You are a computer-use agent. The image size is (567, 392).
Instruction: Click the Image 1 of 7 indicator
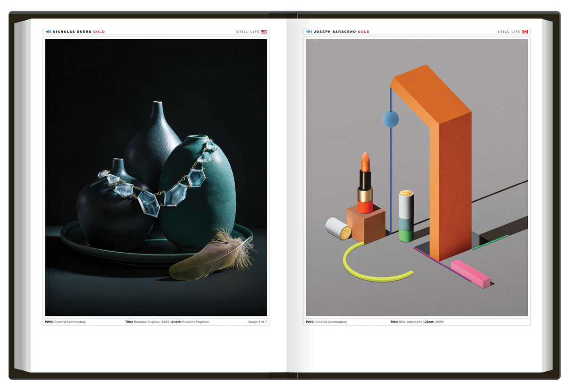pos(258,322)
